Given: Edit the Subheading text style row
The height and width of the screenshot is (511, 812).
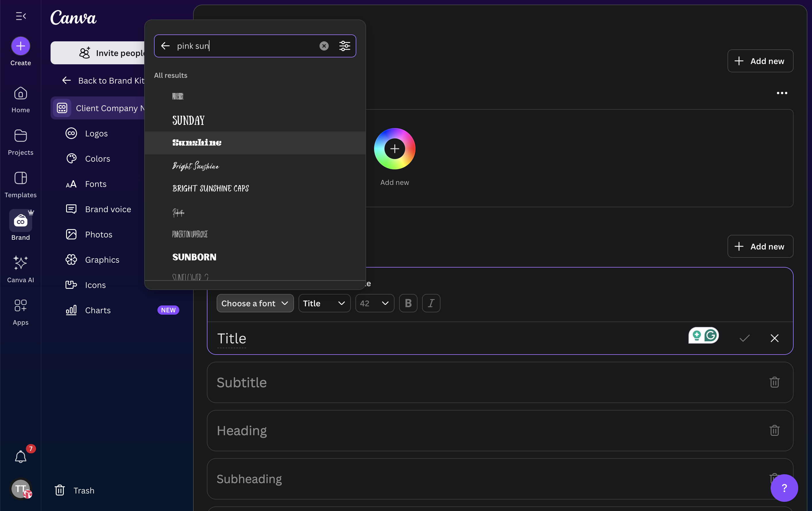Looking at the screenshot, I should 500,479.
